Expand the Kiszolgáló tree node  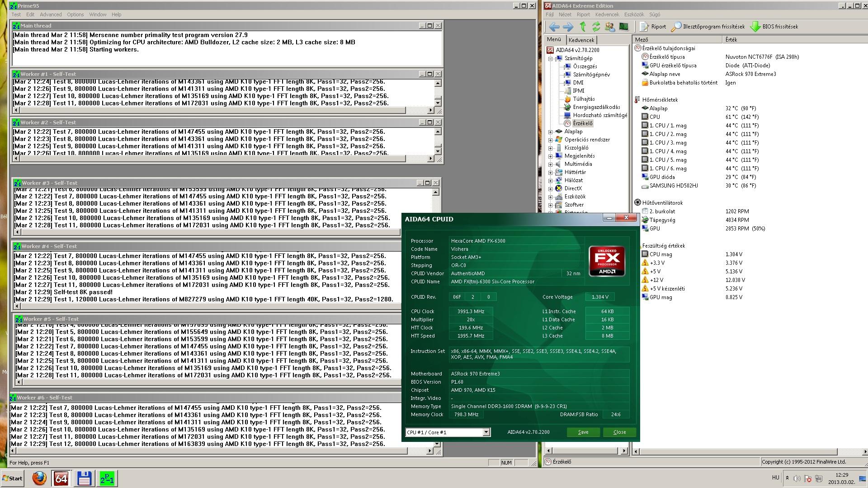click(x=551, y=148)
